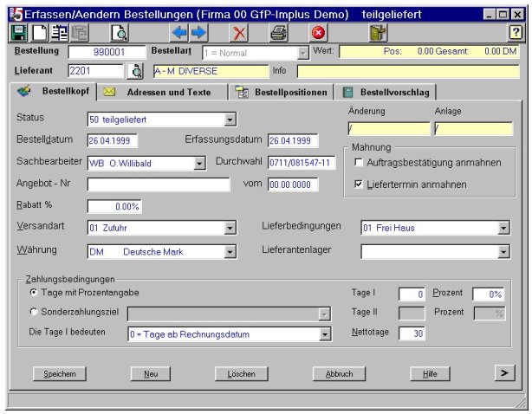Open the Währung currency dropdown
Image resolution: width=532 pixels, height=414 pixels.
[230, 252]
